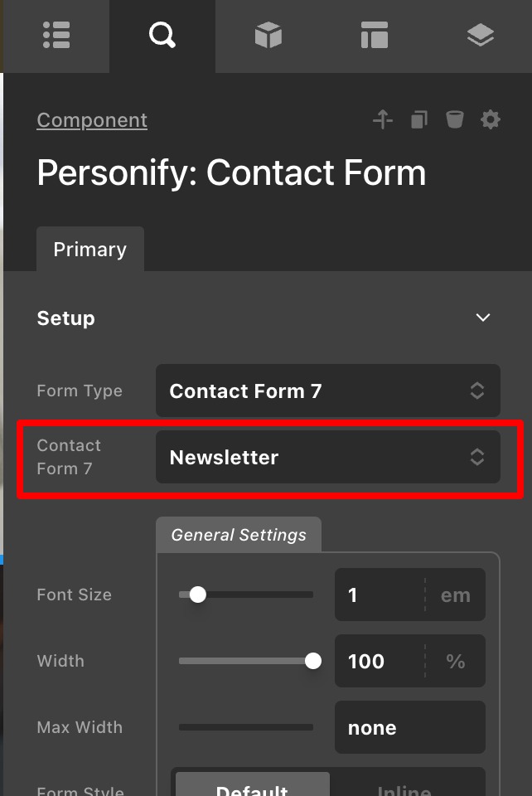Open the Form Type dropdown

pos(328,391)
